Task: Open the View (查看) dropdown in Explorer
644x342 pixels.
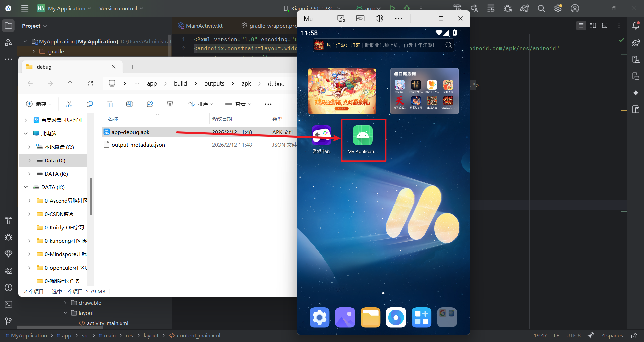Action: 238,104
